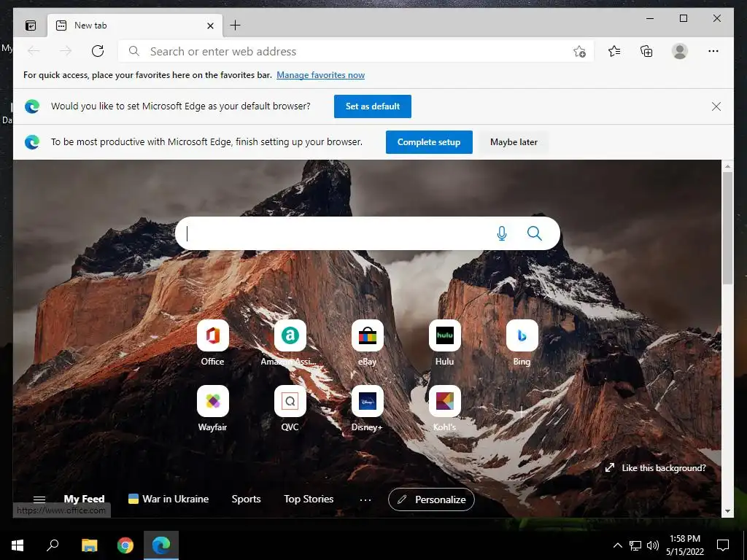Open a new tab with plus button

point(235,26)
